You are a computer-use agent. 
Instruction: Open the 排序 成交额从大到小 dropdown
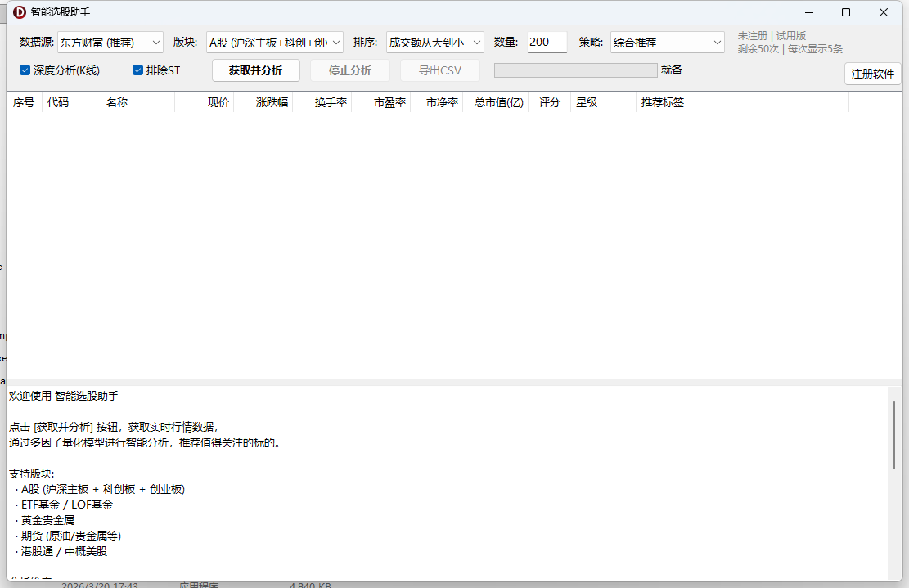pos(434,43)
